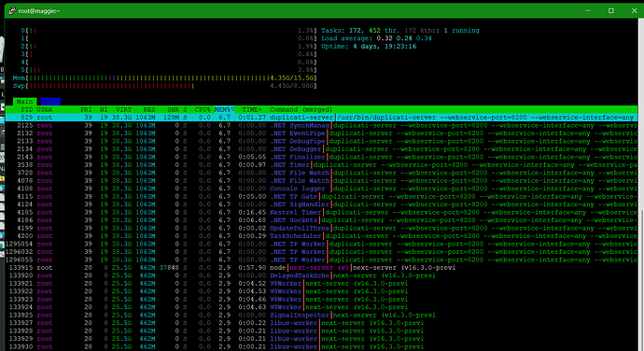The image size is (644, 351).
Task: Maximize the root@maggie terminal window
Action: click(611, 10)
